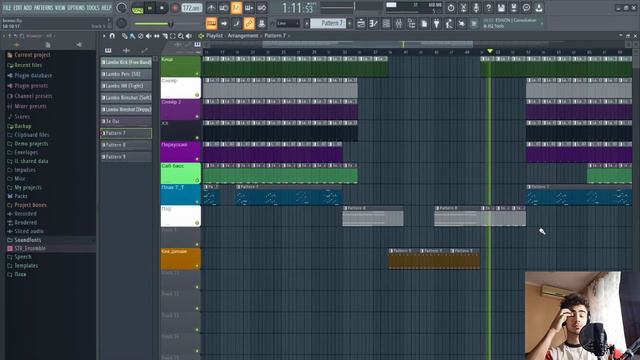Toggle playlist snap magnet icon

pyautogui.click(x=112, y=36)
